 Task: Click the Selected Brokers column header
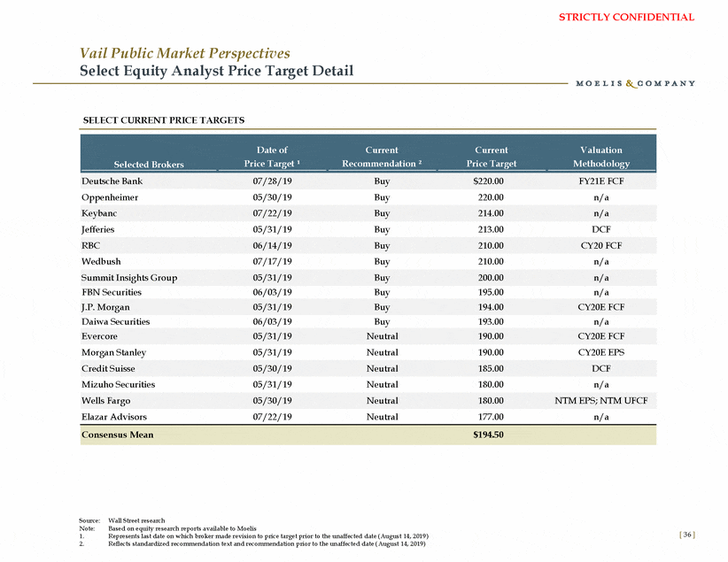pos(149,165)
